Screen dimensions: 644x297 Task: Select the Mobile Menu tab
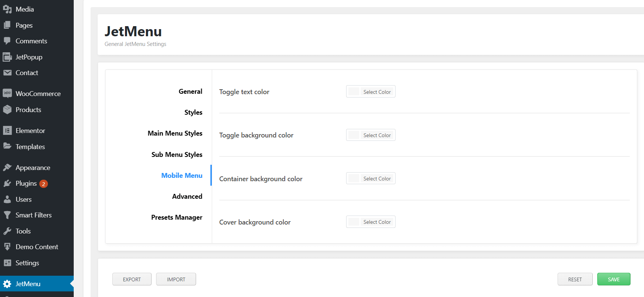point(182,176)
